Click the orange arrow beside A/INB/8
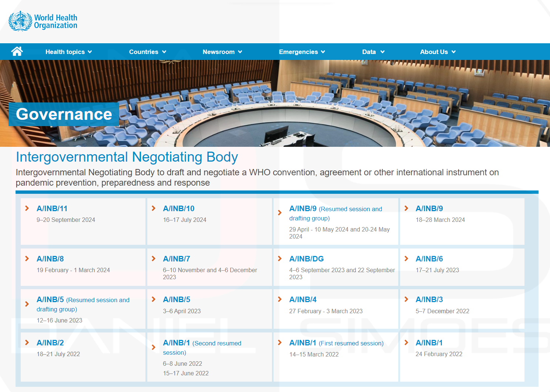The height and width of the screenshot is (392, 550). pos(27,258)
